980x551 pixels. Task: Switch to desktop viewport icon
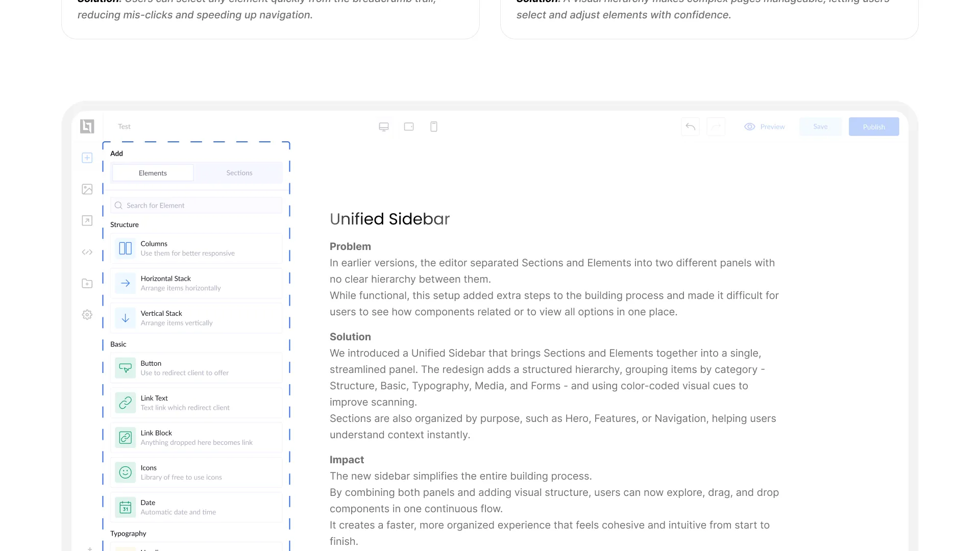(384, 127)
